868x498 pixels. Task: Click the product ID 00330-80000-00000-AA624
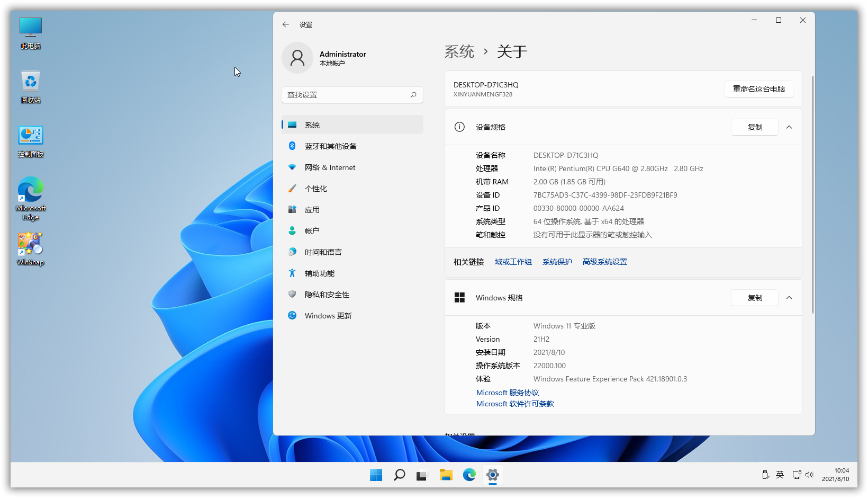click(578, 208)
